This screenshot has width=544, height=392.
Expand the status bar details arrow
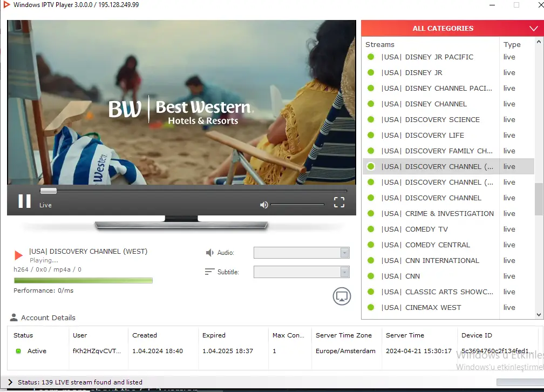click(x=10, y=382)
